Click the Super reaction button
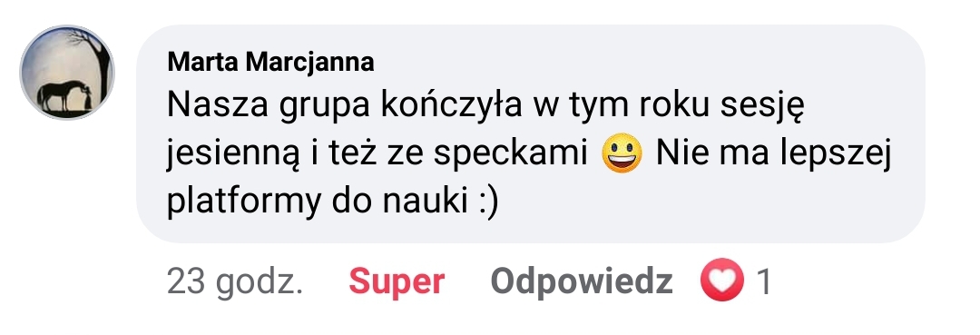Viewport: 980px width, 335px height. click(397, 281)
